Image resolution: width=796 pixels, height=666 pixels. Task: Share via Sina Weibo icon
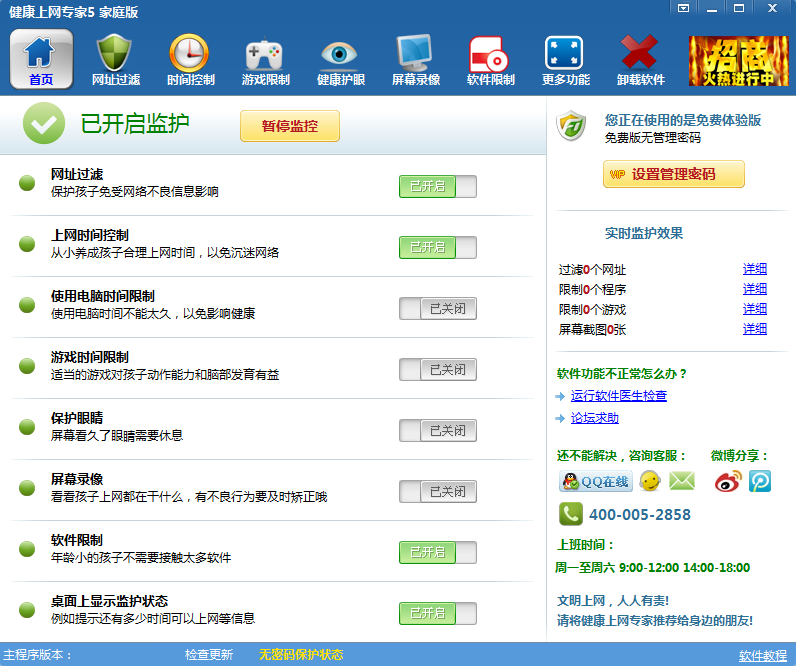728,481
